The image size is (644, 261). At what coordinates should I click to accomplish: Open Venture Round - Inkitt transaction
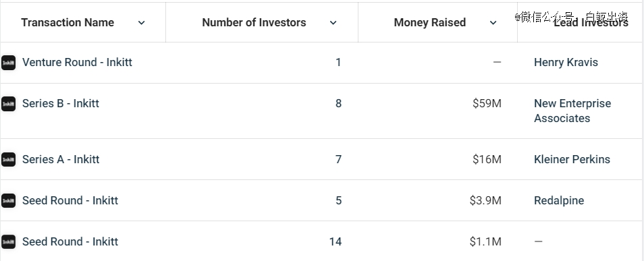[77, 62]
